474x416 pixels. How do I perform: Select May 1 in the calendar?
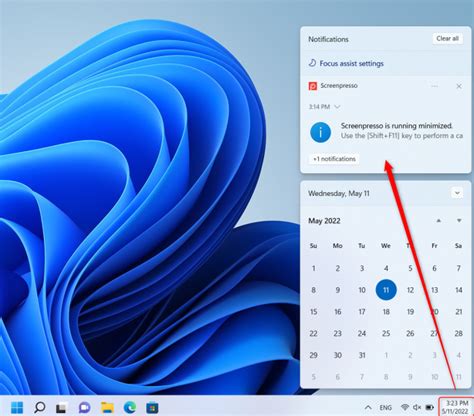point(313,268)
